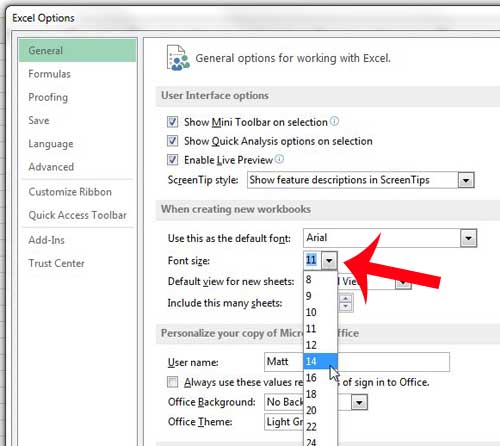The width and height of the screenshot is (500, 446).
Task: Choose font size 18 from the list
Action: click(x=320, y=394)
